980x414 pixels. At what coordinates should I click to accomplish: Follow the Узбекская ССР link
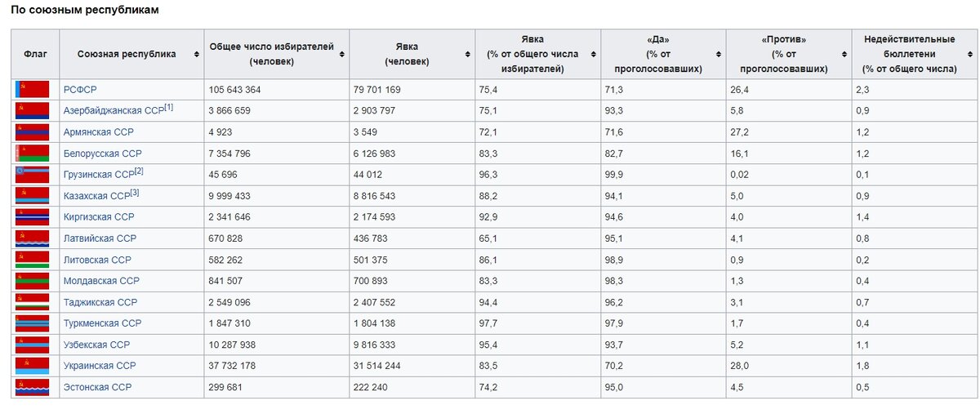click(x=96, y=345)
